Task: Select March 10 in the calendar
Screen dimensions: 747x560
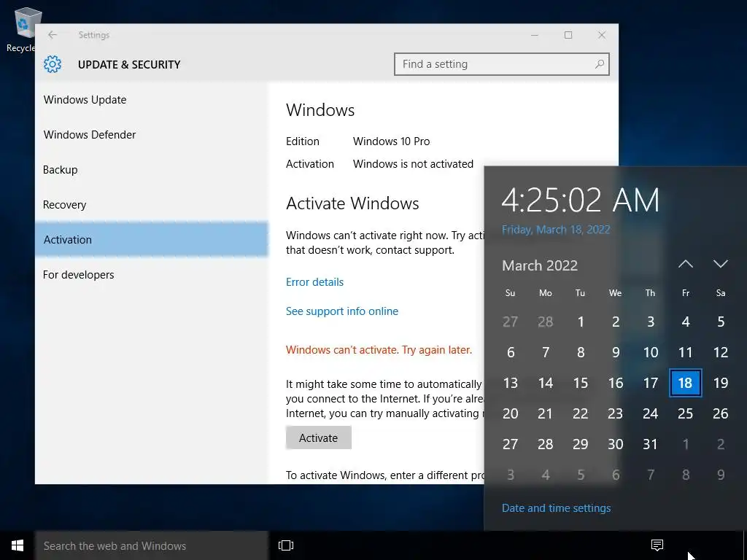Action: (x=650, y=352)
